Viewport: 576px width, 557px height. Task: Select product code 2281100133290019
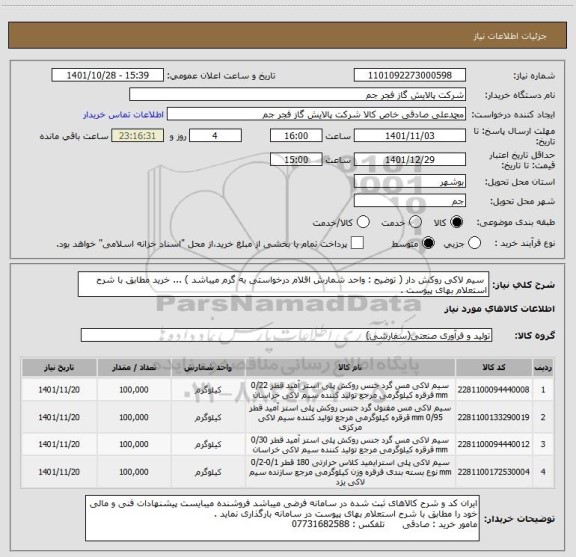[x=493, y=417]
